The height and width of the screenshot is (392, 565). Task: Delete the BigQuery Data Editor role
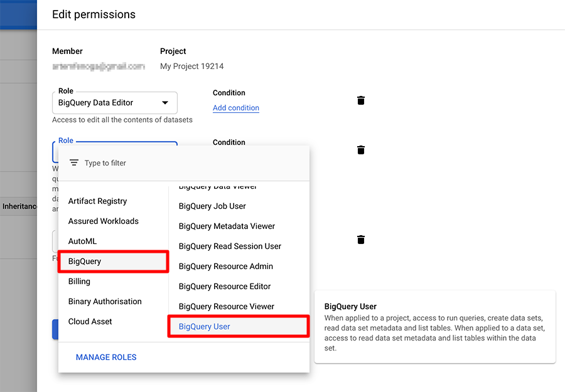(361, 100)
